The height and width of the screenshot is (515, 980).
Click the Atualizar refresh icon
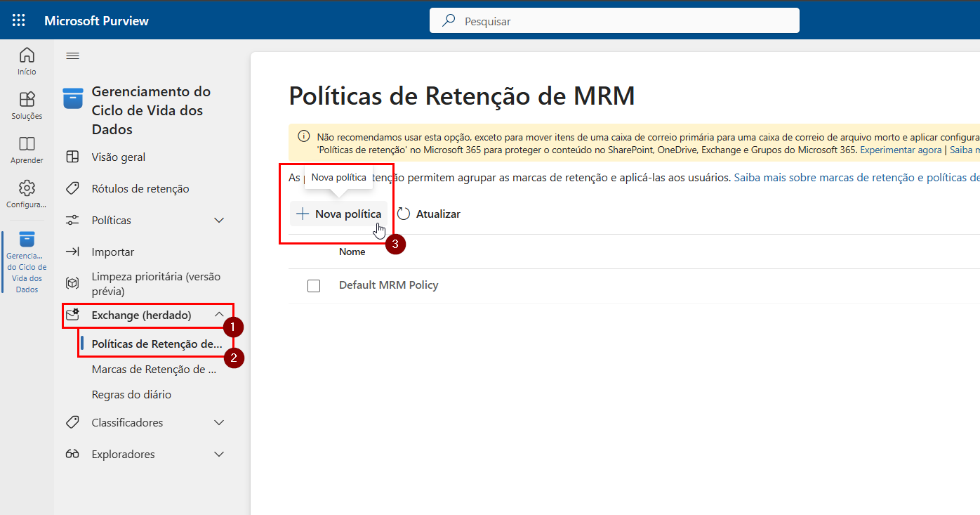coord(404,214)
